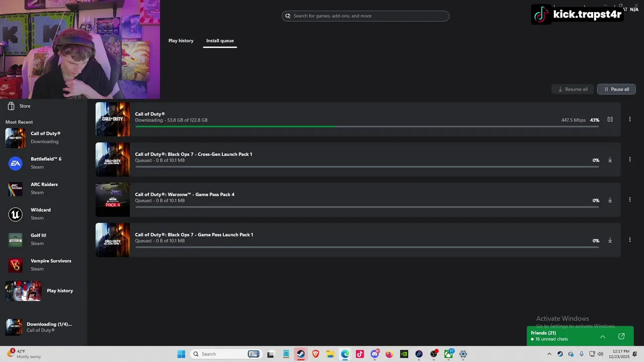Open the NVIDIA app from the taskbar
The image size is (644, 362).
tap(404, 354)
